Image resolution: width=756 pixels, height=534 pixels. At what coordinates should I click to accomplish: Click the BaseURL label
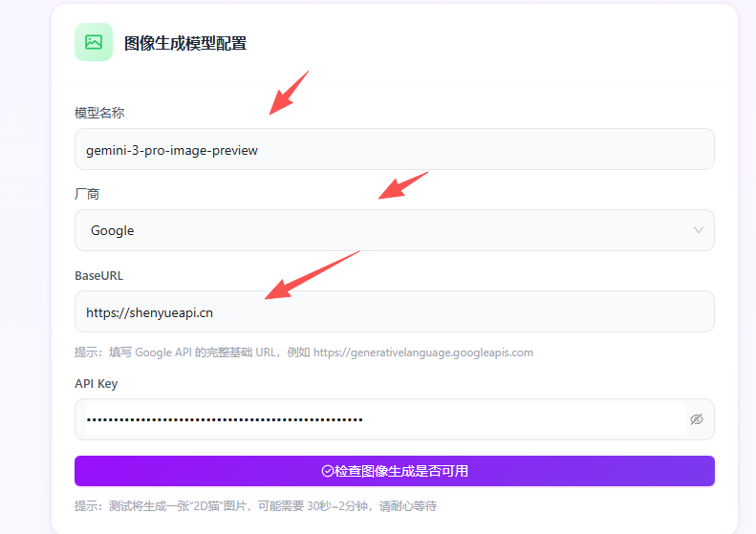(x=98, y=275)
